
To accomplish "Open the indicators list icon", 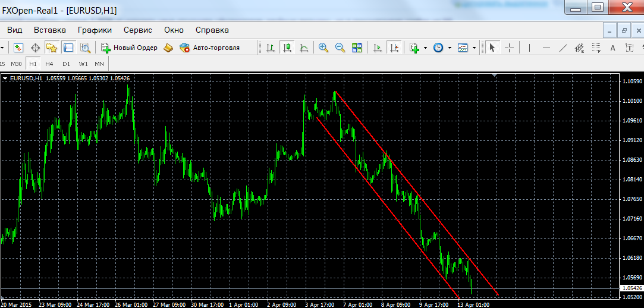I will click(414, 48).
